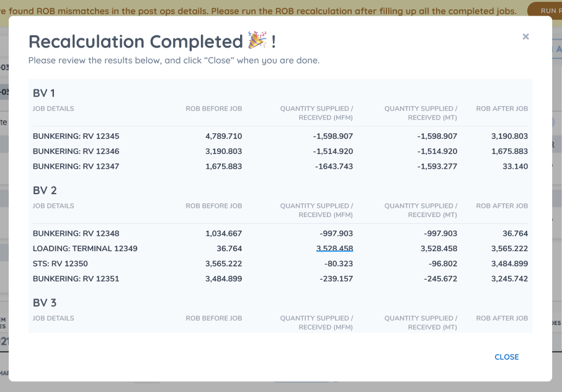Select the BUNKERING: RV 12345 row label

point(76,136)
